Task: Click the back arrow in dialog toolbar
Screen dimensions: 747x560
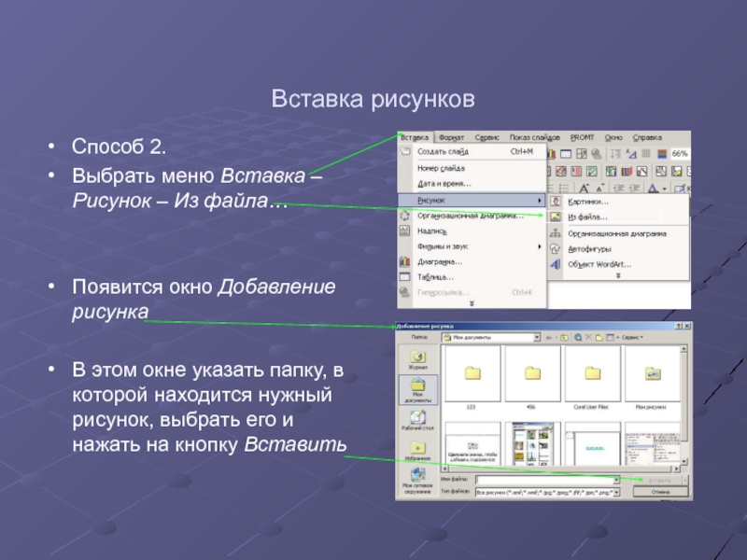Action: click(549, 338)
